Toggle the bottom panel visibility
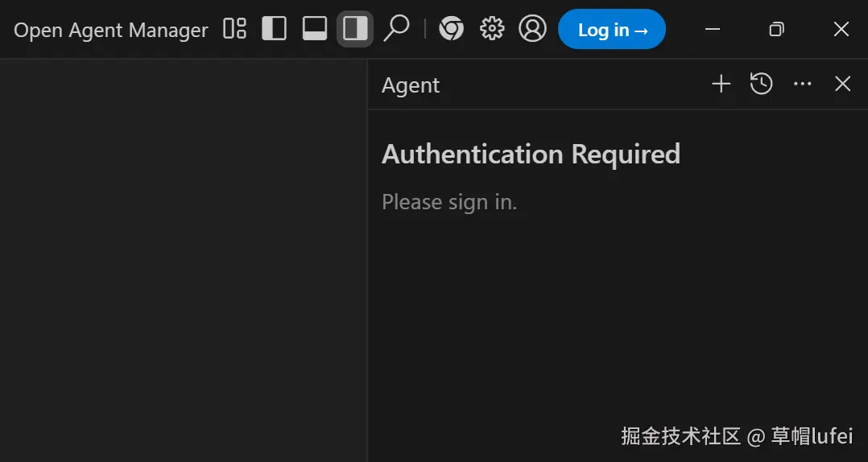 coord(314,29)
